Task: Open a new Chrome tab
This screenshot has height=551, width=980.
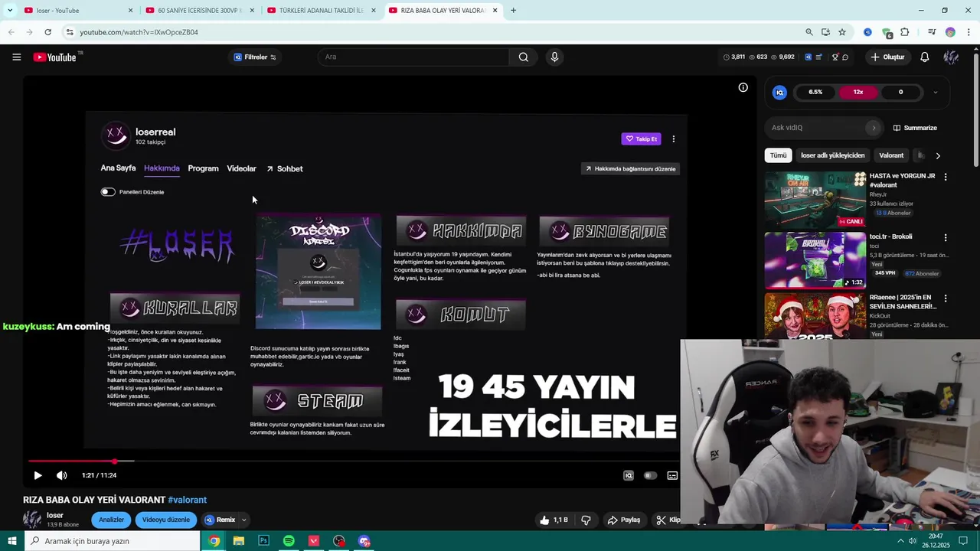Action: point(513,11)
